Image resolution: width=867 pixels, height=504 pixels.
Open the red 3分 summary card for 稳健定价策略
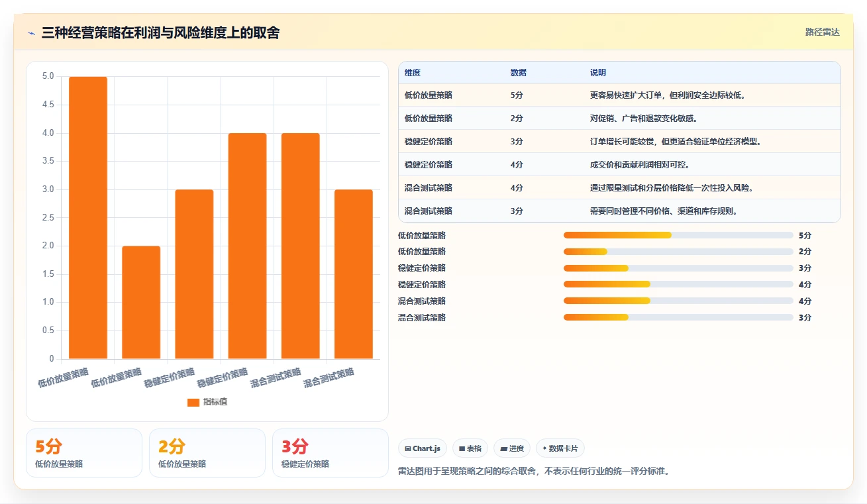click(331, 453)
